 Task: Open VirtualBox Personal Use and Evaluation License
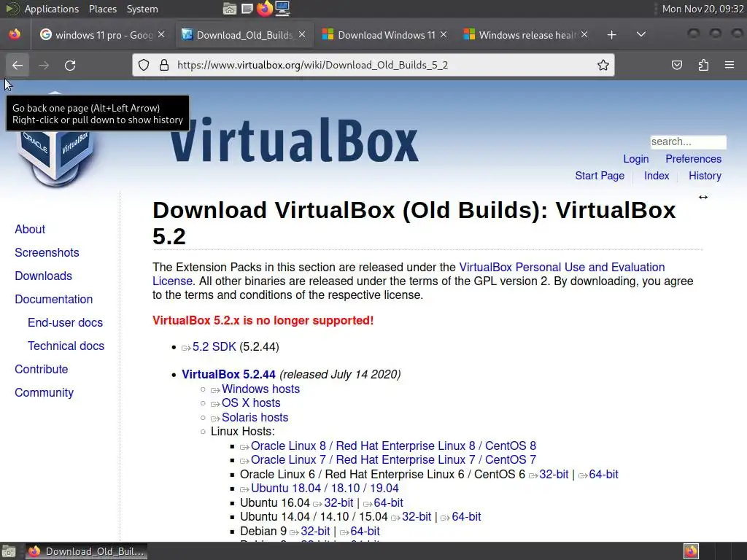[x=562, y=267]
